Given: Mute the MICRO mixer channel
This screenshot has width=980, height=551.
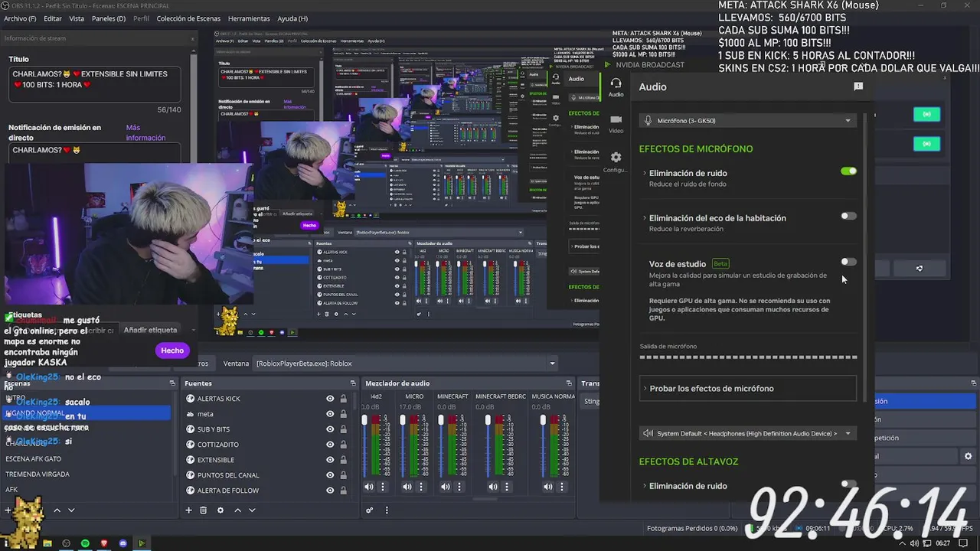Looking at the screenshot, I should pos(407,487).
